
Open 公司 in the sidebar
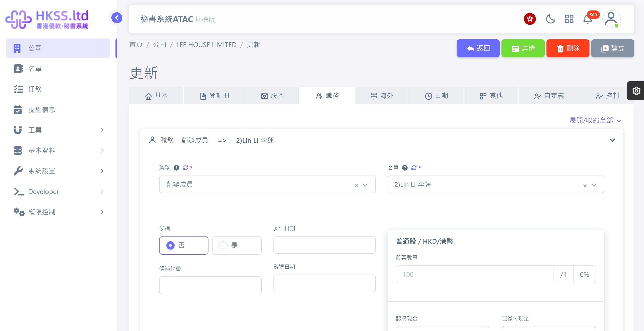pos(58,48)
